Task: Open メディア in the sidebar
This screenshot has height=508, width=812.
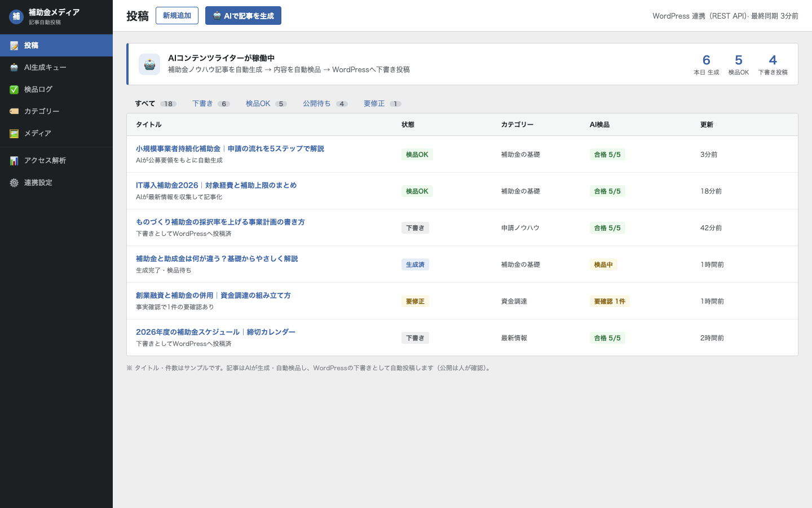Action: 56,133
